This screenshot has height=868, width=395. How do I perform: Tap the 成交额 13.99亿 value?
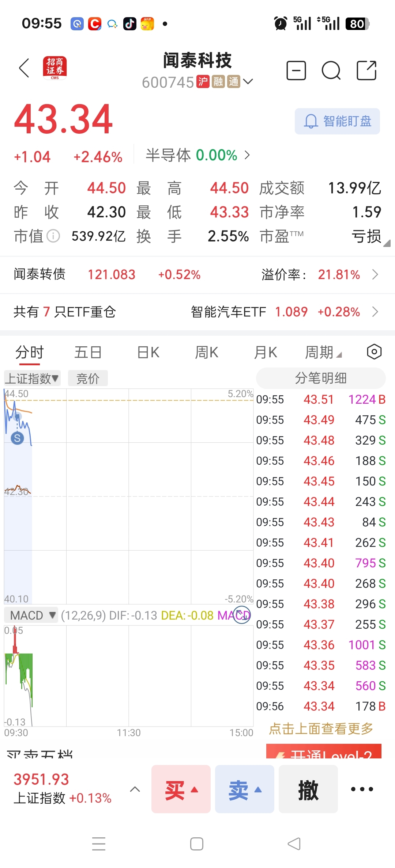[x=354, y=188]
